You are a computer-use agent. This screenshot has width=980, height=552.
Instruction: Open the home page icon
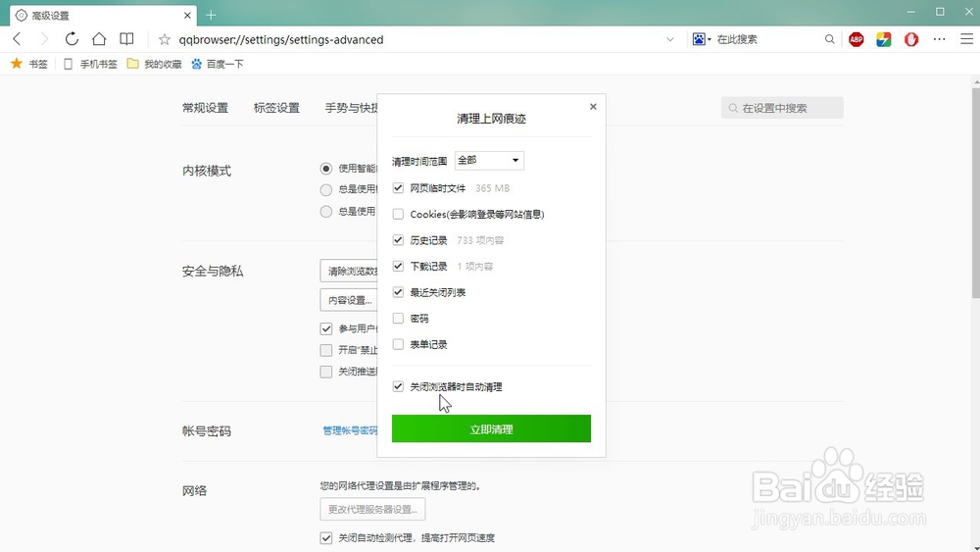99,39
